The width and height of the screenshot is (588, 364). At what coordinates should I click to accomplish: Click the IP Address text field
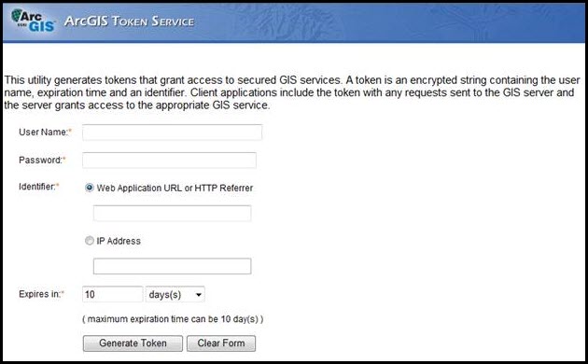point(172,266)
